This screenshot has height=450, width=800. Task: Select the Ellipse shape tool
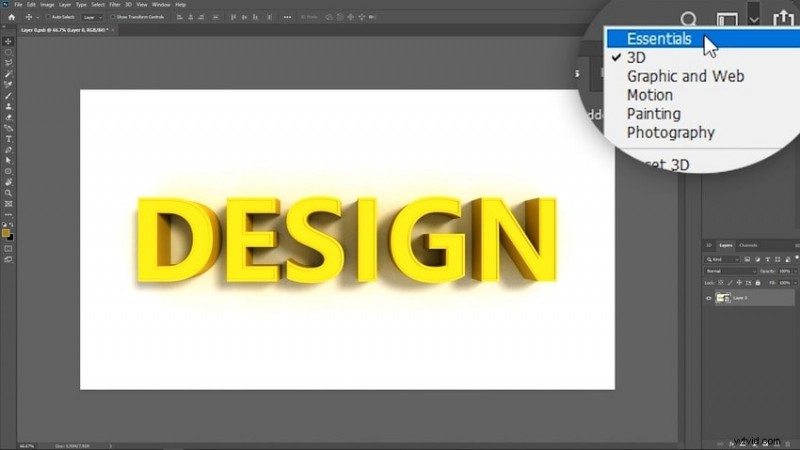coord(8,171)
